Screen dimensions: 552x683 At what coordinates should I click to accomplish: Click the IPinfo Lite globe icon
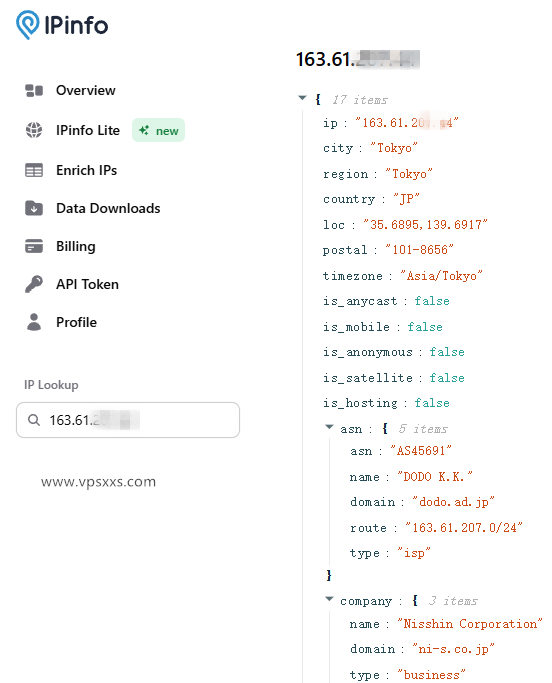click(x=34, y=130)
